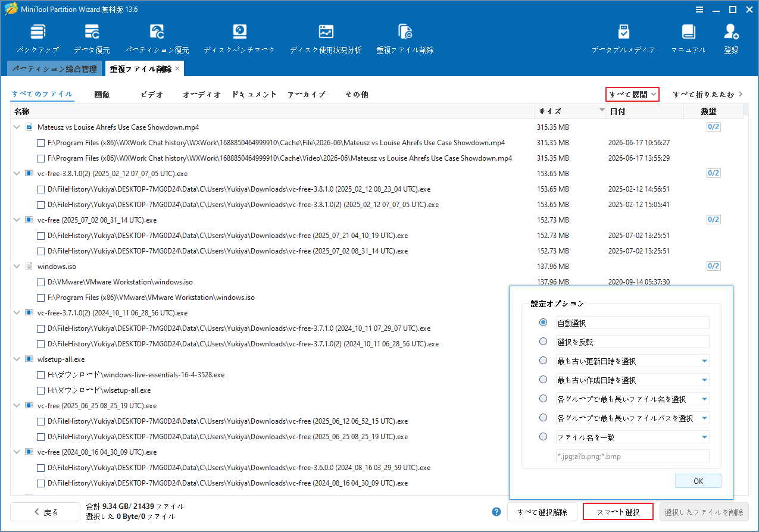Click 0/2 count badge of windows.iso
This screenshot has height=532, width=759.
click(713, 266)
